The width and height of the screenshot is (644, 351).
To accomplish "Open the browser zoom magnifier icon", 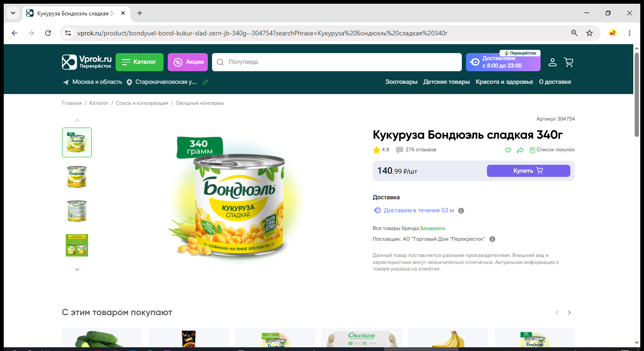I will (x=575, y=33).
